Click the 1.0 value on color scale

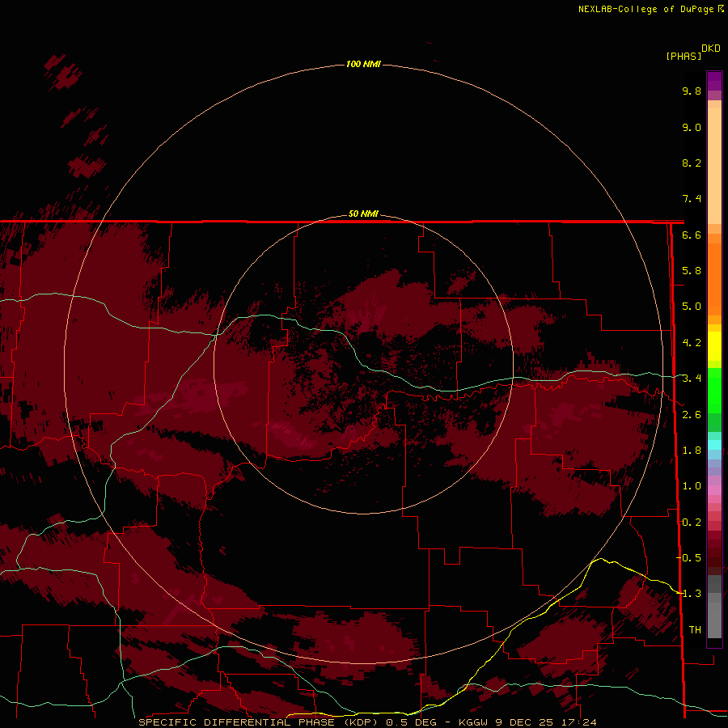pos(692,486)
